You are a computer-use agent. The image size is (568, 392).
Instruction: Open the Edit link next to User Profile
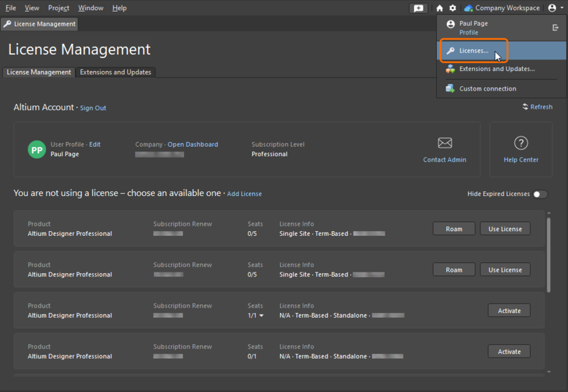click(x=95, y=144)
